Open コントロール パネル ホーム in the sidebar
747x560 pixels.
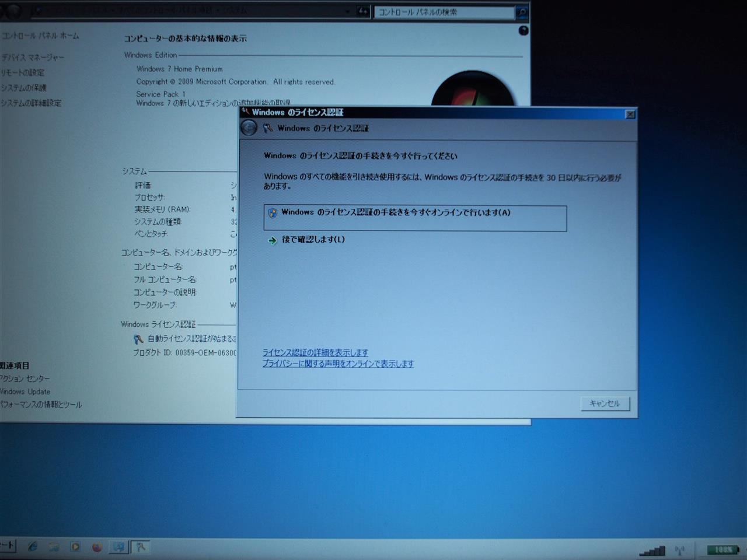(x=40, y=36)
